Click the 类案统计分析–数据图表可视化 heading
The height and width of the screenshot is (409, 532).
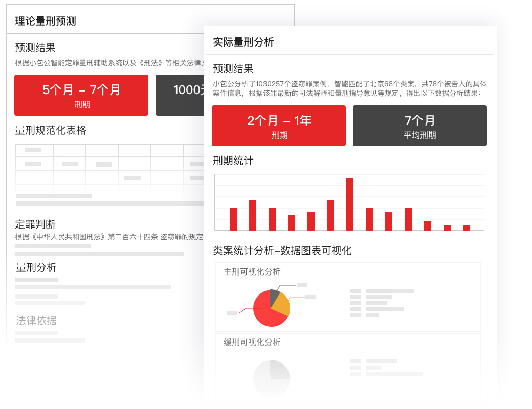tap(282, 251)
